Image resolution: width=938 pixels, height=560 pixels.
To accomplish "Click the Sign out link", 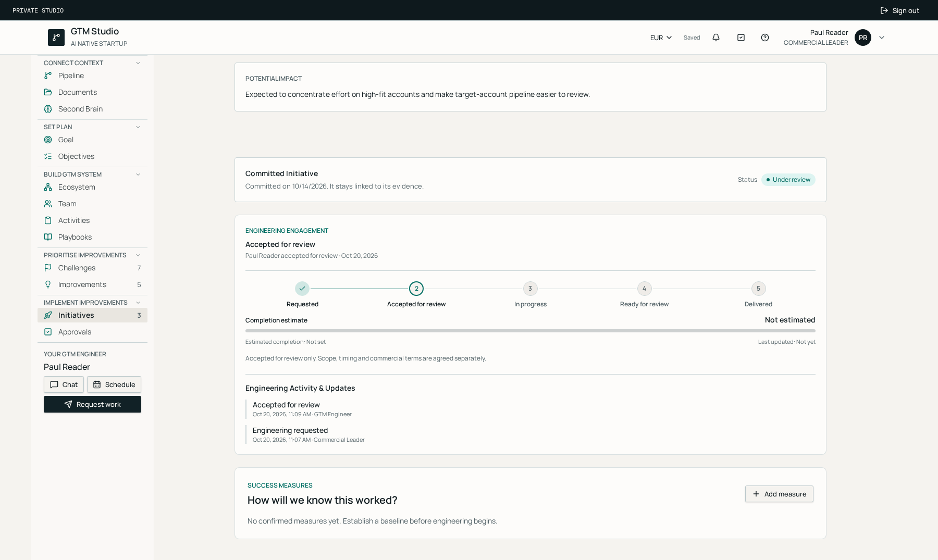I will [899, 10].
